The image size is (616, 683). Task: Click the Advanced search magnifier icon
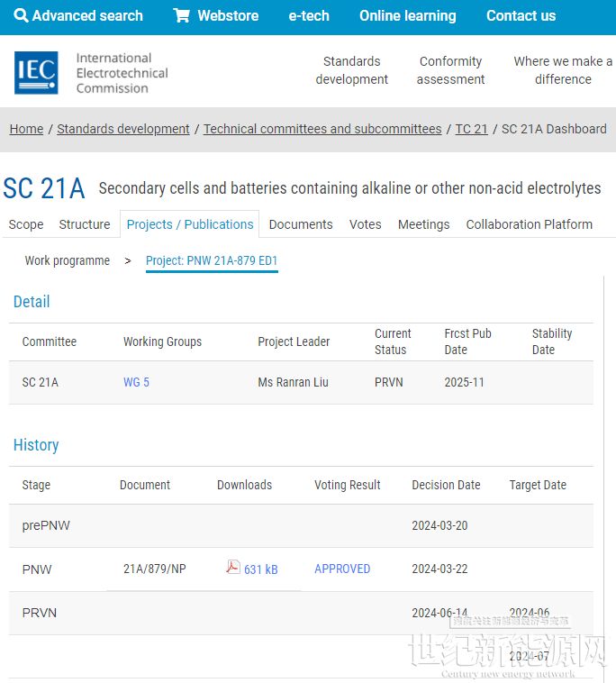[22, 16]
